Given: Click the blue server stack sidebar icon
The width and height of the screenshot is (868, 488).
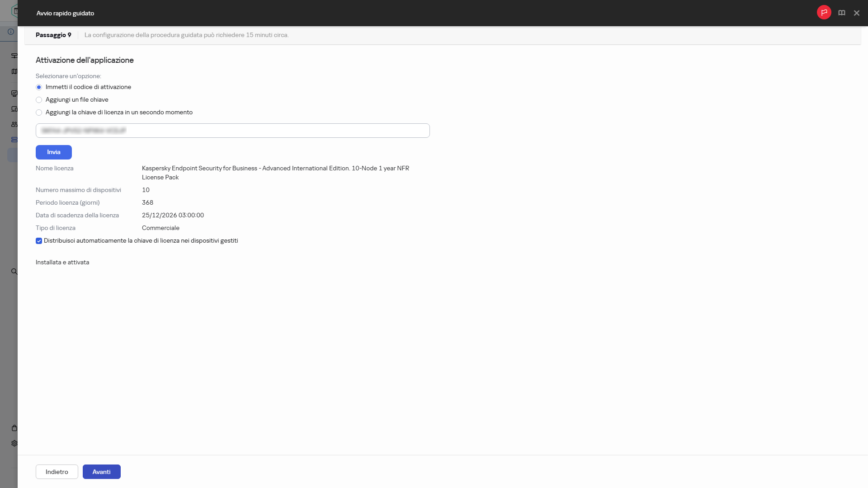Looking at the screenshot, I should (14, 140).
